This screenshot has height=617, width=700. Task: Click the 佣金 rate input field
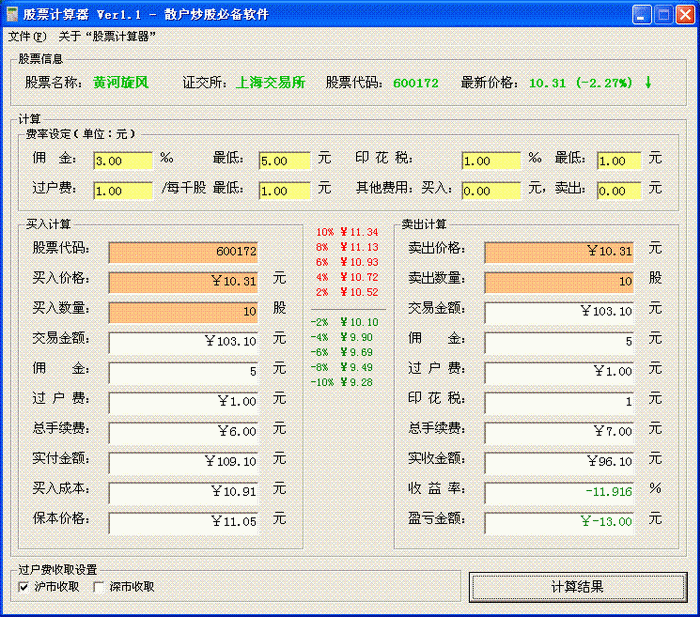coord(122,161)
